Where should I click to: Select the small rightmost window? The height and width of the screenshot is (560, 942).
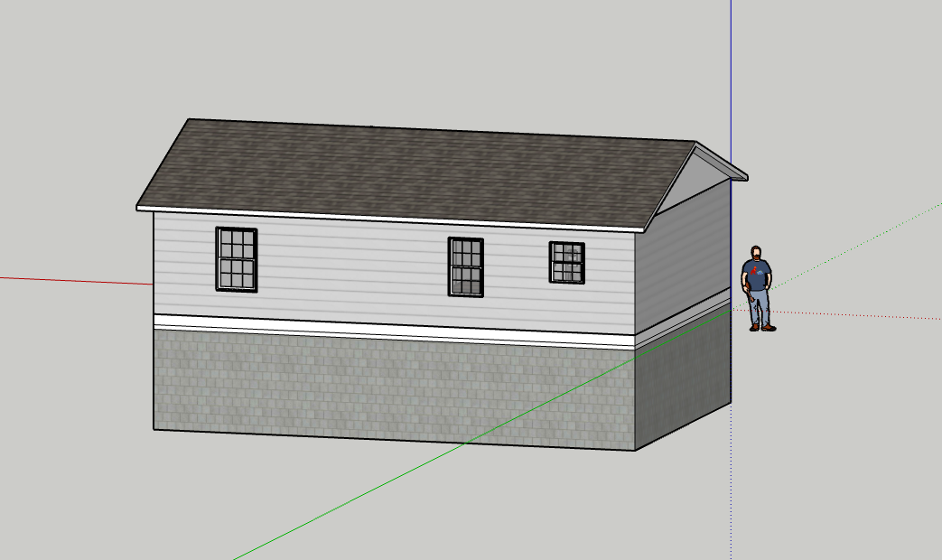(x=568, y=263)
